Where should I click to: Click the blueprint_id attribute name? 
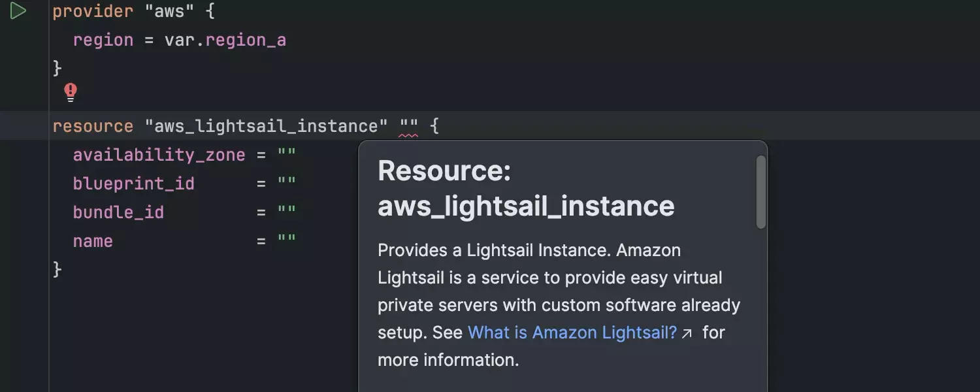tap(133, 184)
